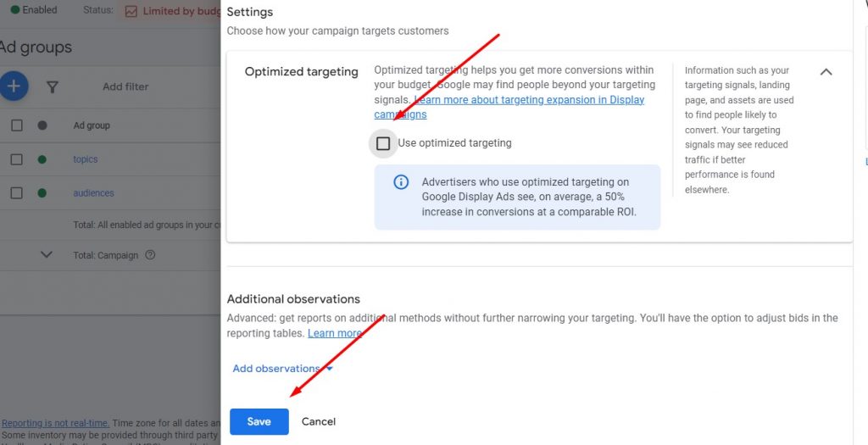Click Cancel to discard the changes
868x445 pixels.
point(319,421)
